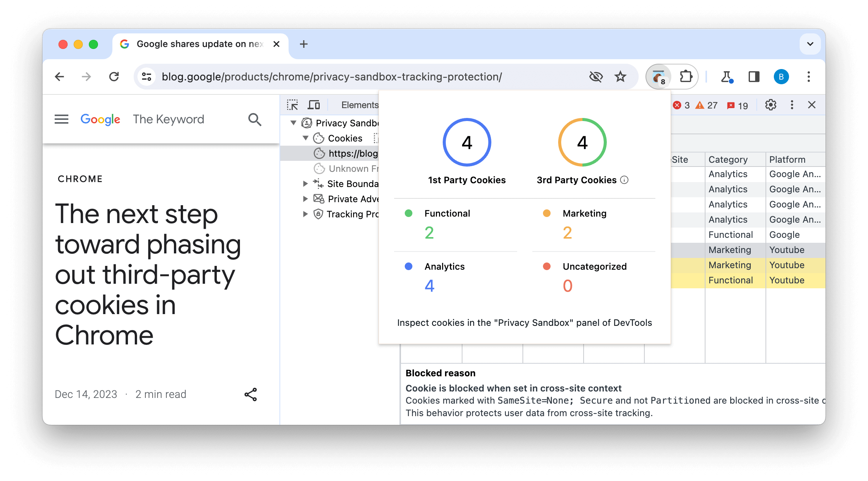Click the device toolbar toggle icon
Screen dimensions: 868x481
point(314,104)
